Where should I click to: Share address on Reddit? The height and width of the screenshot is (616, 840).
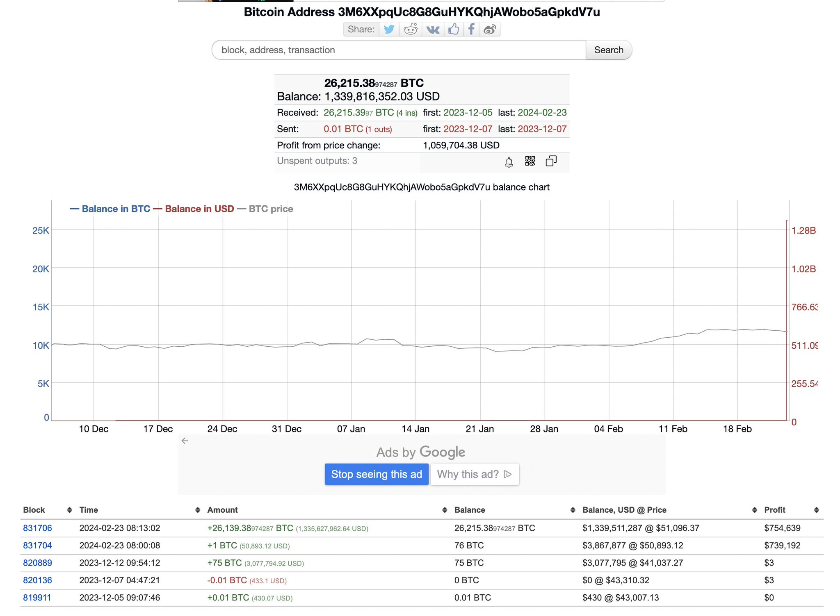(411, 30)
